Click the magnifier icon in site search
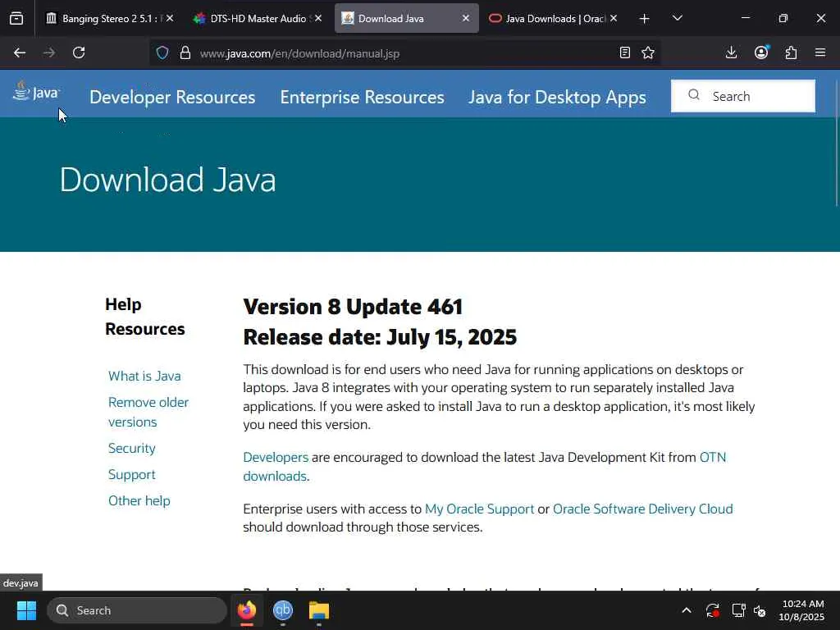The width and height of the screenshot is (840, 630). [694, 95]
